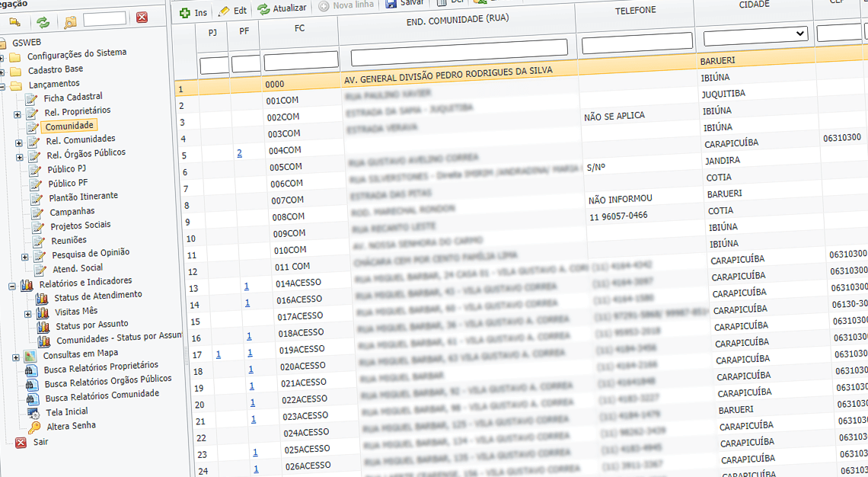Expand the Rel. Proprietários tree node
The height and width of the screenshot is (477, 868).
18,114
